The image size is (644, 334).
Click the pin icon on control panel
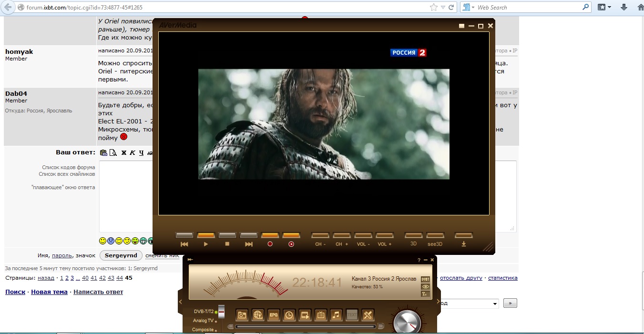(190, 260)
